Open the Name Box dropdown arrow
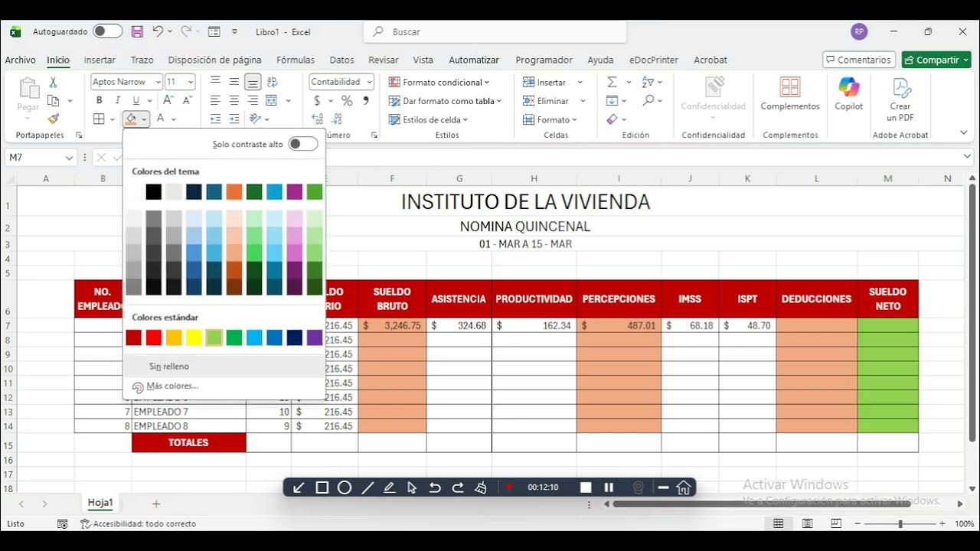Image resolution: width=980 pixels, height=551 pixels. tap(70, 158)
